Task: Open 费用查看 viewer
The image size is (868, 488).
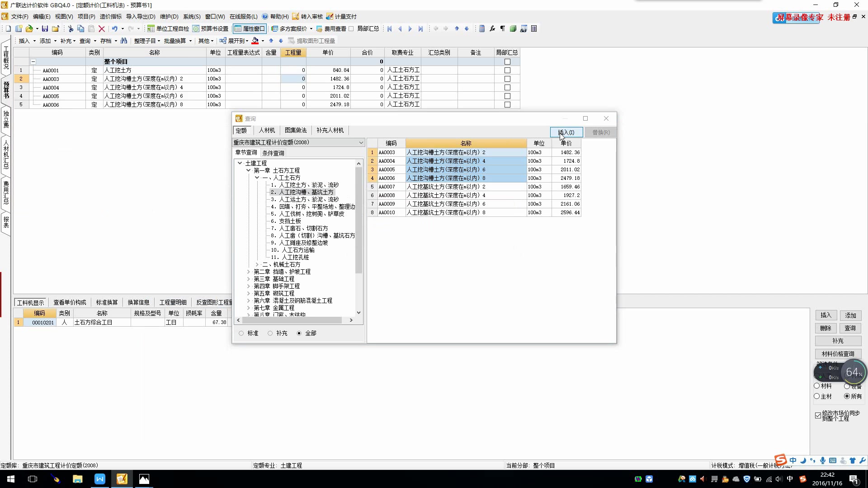Action: 331,28
